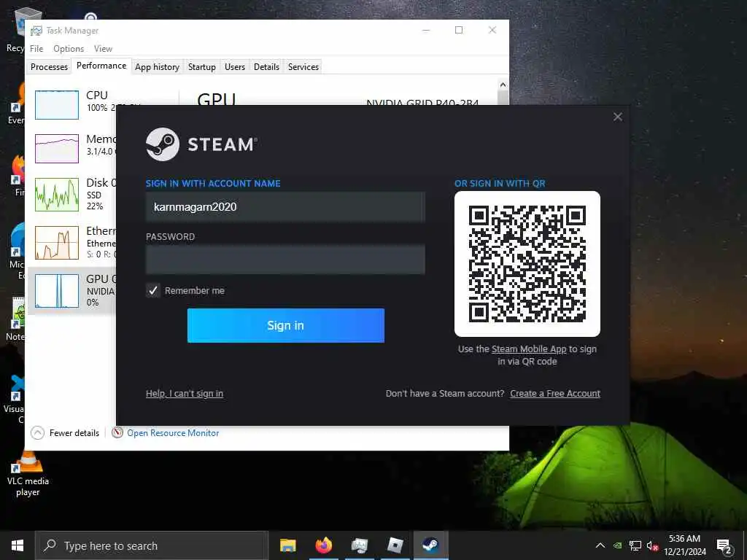This screenshot has width=747, height=560.
Task: Go to the Details tab
Action: click(x=266, y=66)
